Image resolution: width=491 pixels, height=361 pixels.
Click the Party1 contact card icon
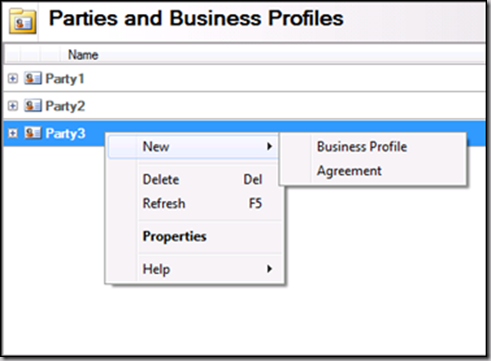pyautogui.click(x=33, y=79)
